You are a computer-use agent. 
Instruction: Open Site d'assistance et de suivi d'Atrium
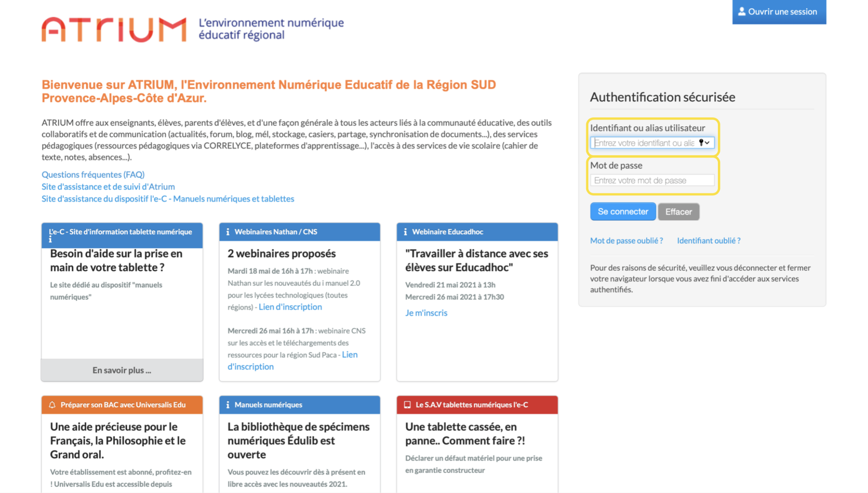tap(108, 186)
